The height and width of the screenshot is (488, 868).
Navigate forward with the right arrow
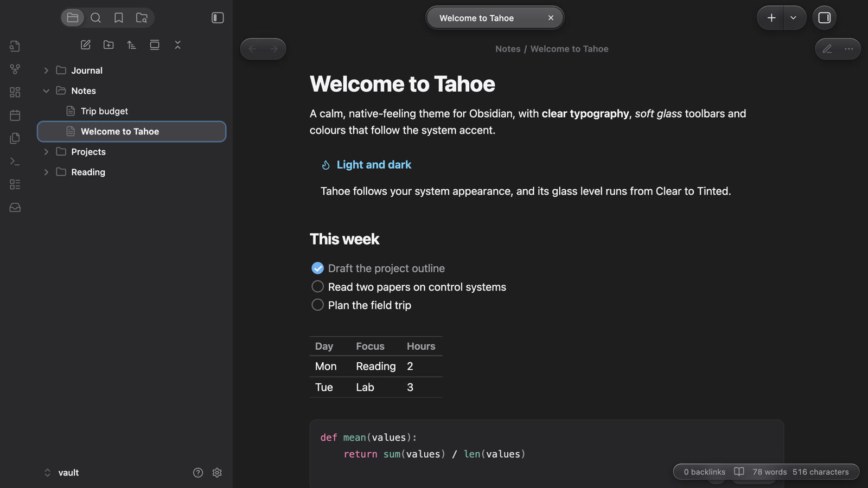coord(274,49)
